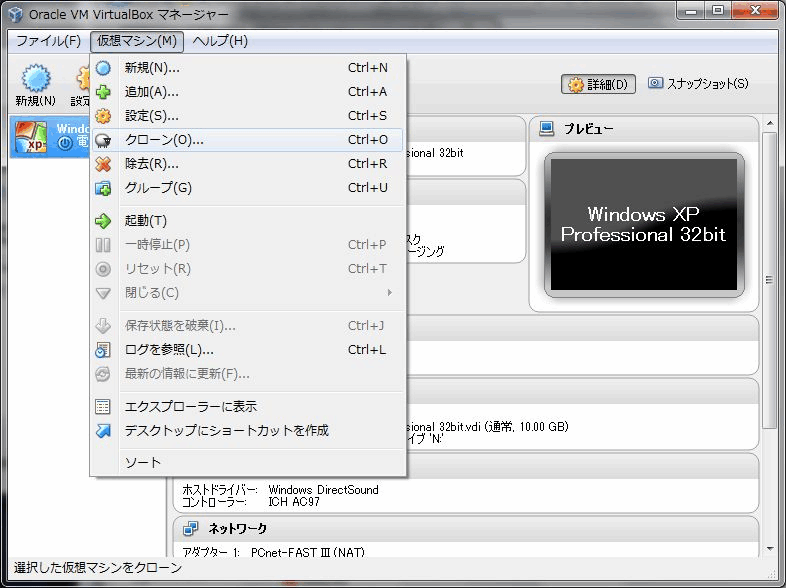Choose デスクトップにショートカットを作成 entry
The width and height of the screenshot is (786, 588).
point(248,431)
